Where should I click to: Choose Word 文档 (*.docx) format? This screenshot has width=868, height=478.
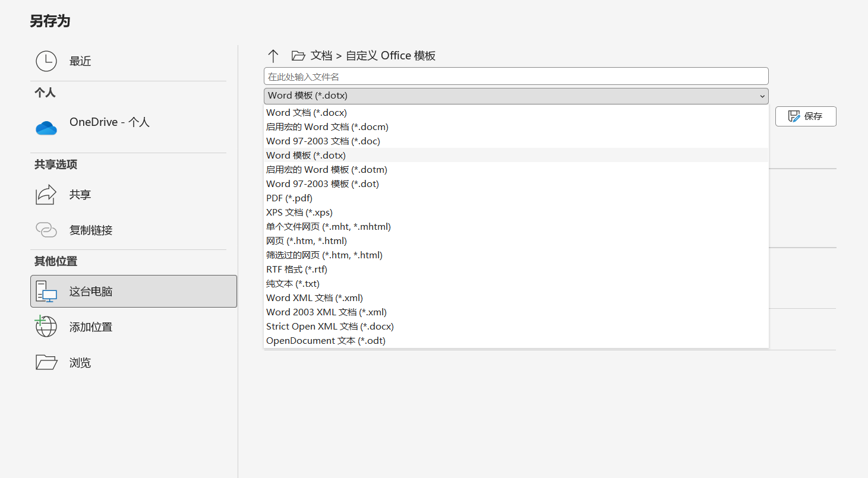[307, 112]
